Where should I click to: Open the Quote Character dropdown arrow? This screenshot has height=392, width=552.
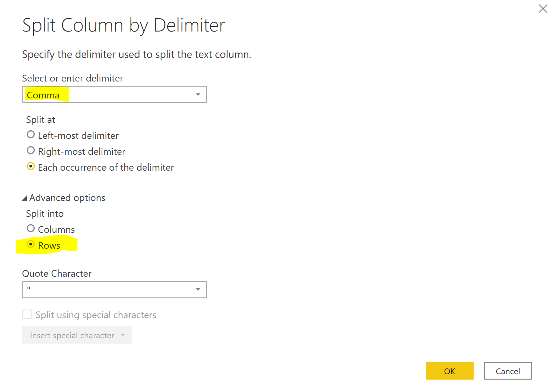pos(198,289)
